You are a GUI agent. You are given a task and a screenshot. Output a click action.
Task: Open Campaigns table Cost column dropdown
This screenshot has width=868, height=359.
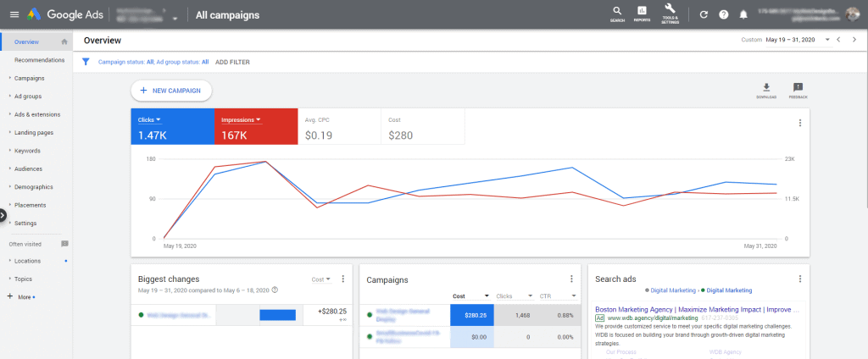[x=487, y=296]
